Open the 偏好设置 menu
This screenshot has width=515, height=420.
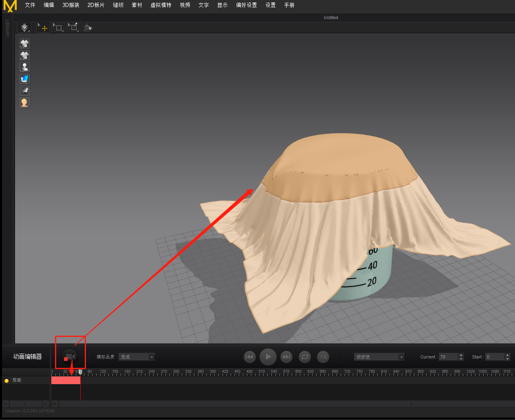(x=246, y=5)
